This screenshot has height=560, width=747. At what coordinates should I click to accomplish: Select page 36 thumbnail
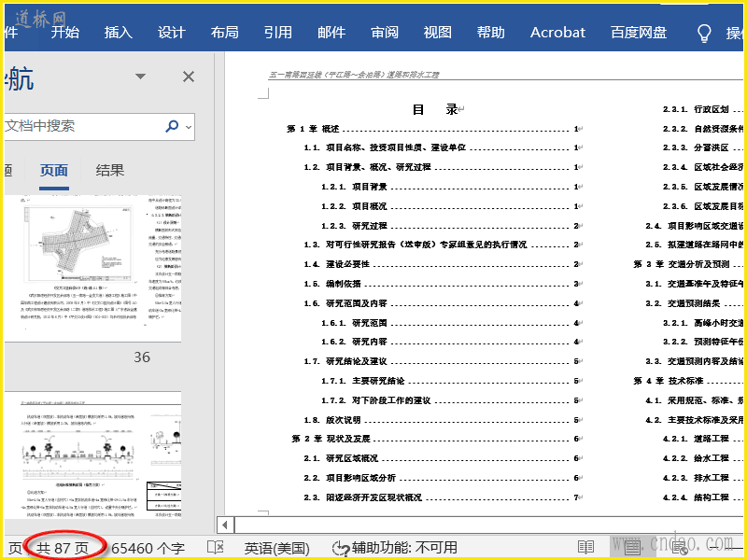coord(92,268)
